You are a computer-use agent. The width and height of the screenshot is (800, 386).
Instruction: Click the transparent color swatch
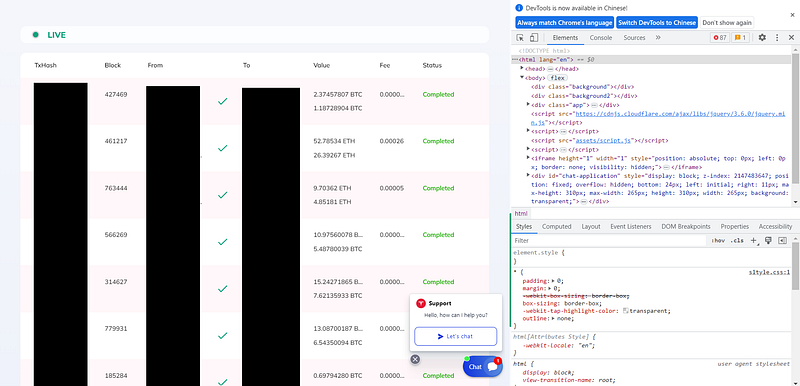pyautogui.click(x=626, y=311)
